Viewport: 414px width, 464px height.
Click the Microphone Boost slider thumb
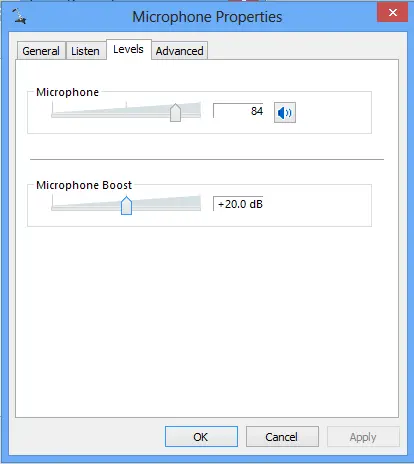pos(126,205)
